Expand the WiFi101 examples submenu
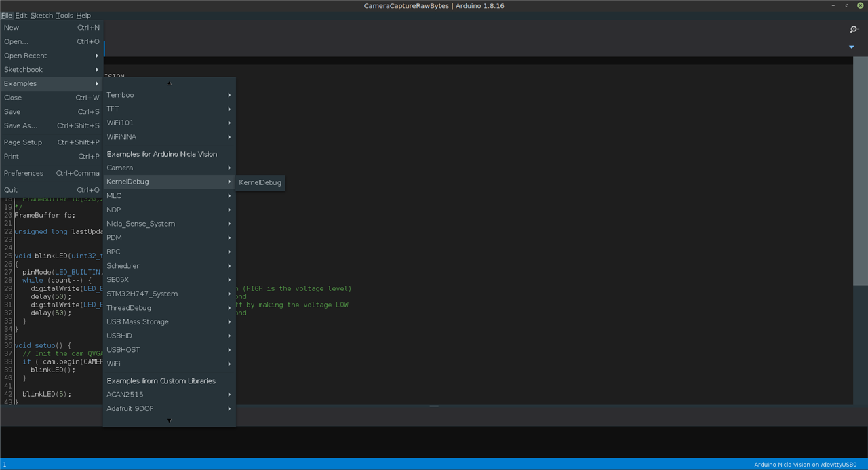The height and width of the screenshot is (470, 868). click(x=169, y=123)
